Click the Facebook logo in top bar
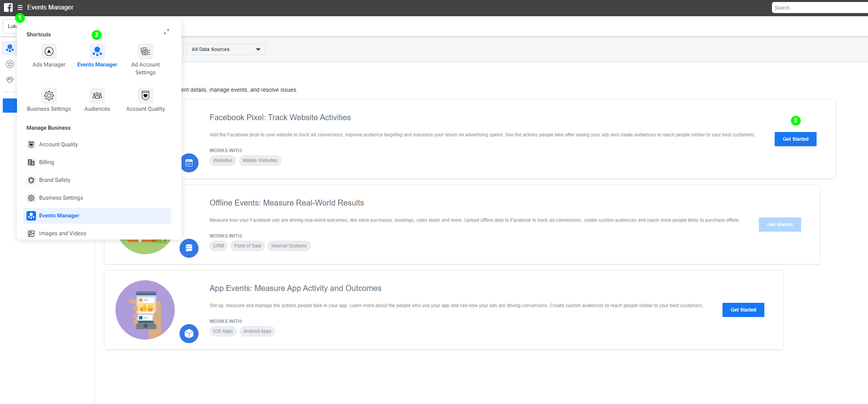Screen dimensions: 868x404 (x=8, y=8)
